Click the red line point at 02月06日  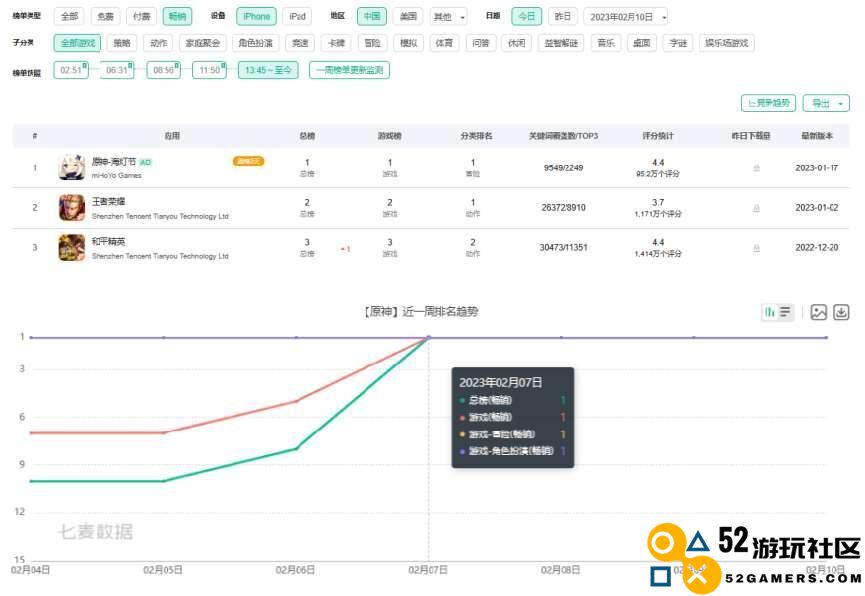296,401
